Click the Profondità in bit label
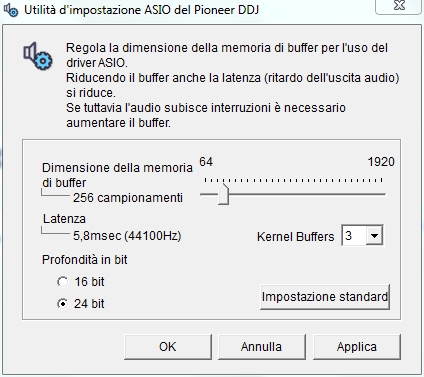 (x=85, y=260)
